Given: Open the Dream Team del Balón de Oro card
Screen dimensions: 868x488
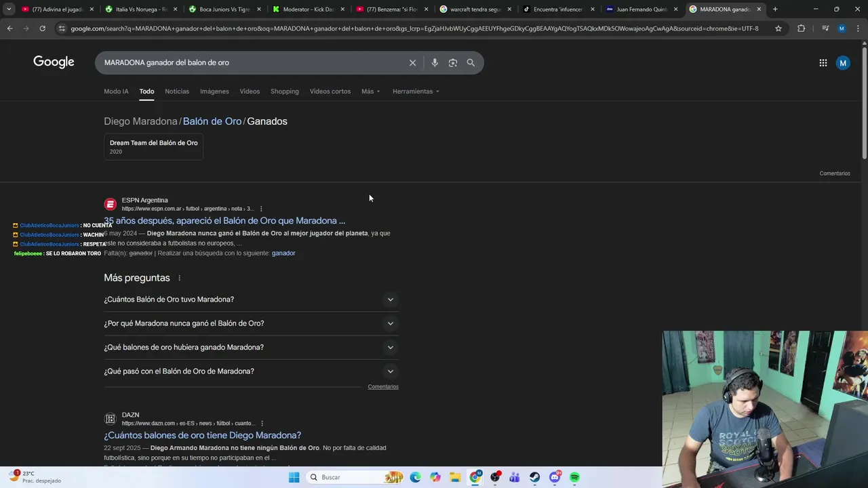Looking at the screenshot, I should point(154,146).
